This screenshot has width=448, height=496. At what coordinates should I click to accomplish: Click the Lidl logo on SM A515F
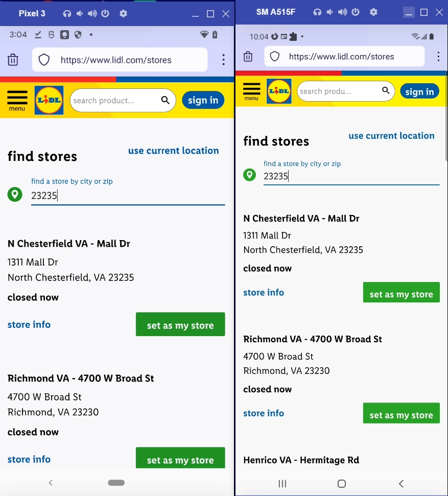point(279,91)
